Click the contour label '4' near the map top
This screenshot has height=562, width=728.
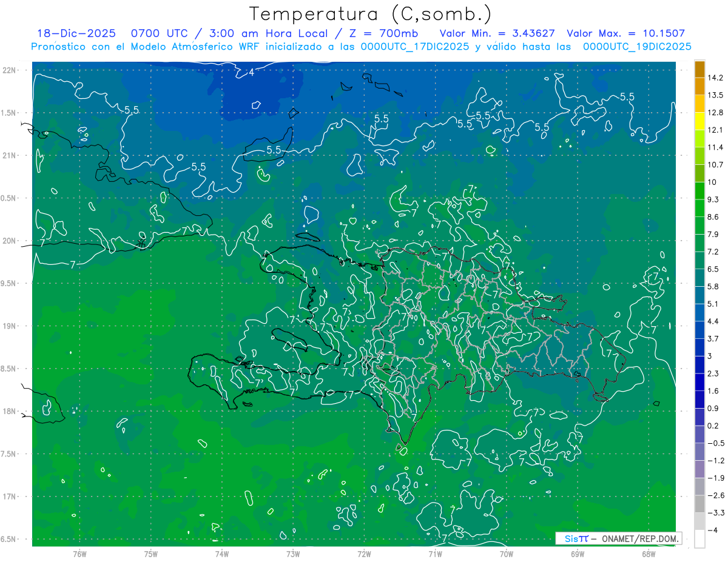pos(252,73)
